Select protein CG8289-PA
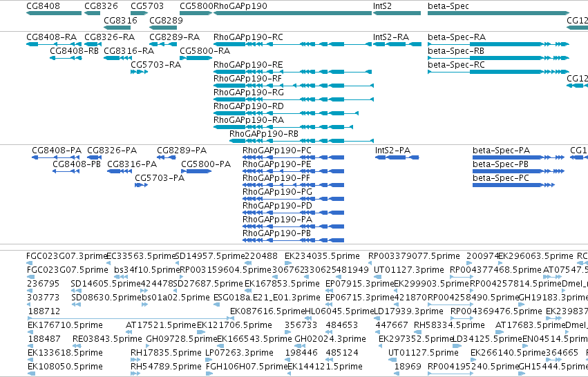Image resolution: width=588 pixels, height=377 pixels. (167, 157)
